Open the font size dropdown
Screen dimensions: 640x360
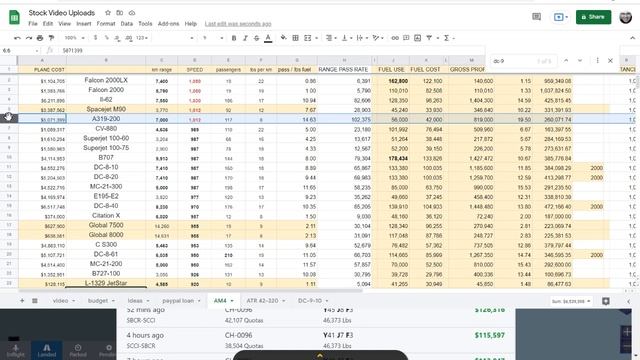pos(212,38)
